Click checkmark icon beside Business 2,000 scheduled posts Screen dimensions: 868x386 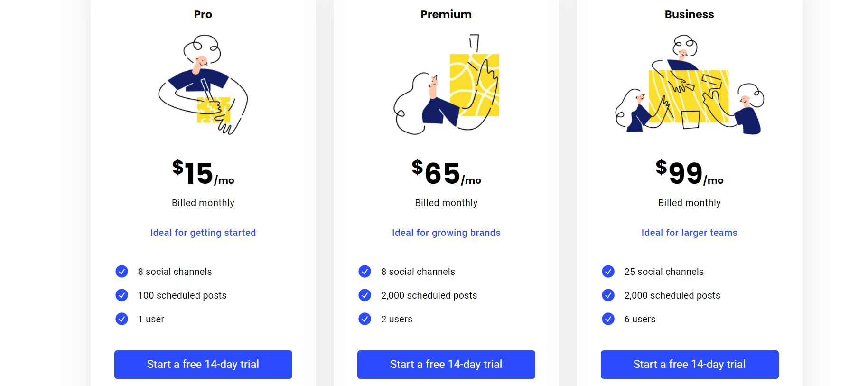(x=608, y=295)
